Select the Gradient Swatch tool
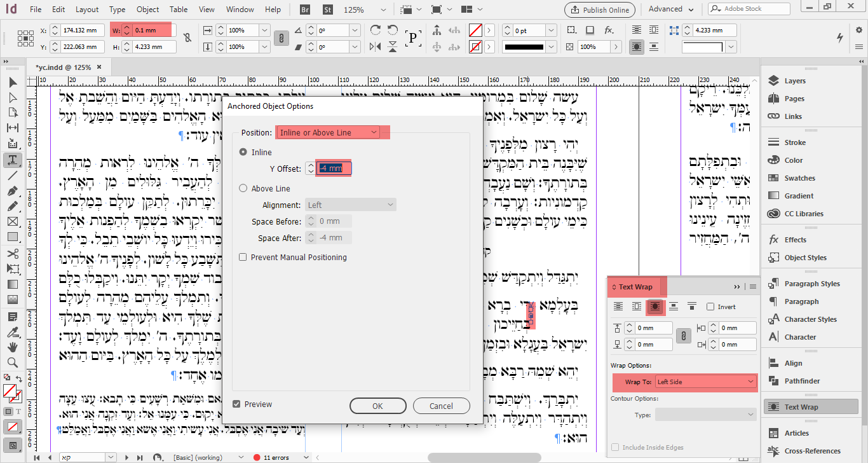Viewport: 868px width, 463px height. point(12,284)
